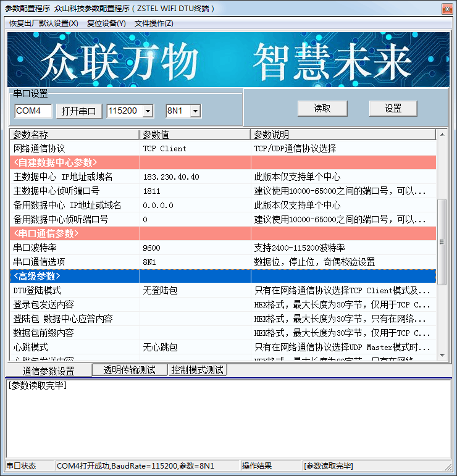Click the TCP Client value cell
This screenshot has height=476, width=457.
195,148
